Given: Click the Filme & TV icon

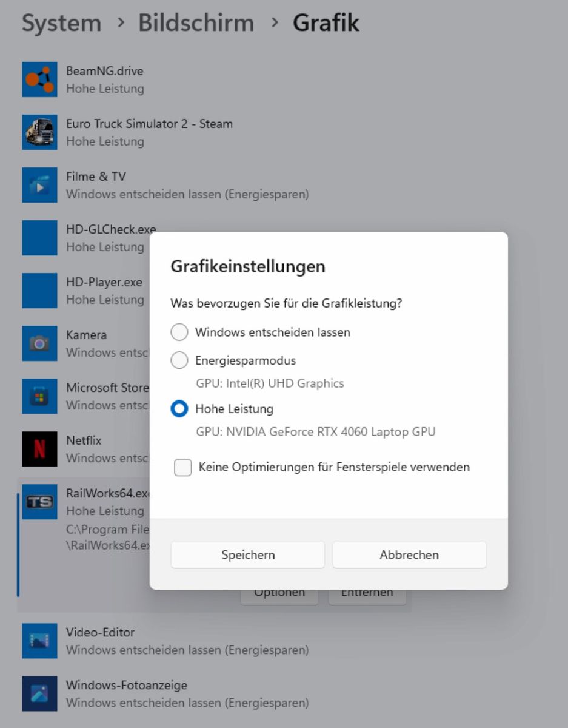Looking at the screenshot, I should 39,185.
